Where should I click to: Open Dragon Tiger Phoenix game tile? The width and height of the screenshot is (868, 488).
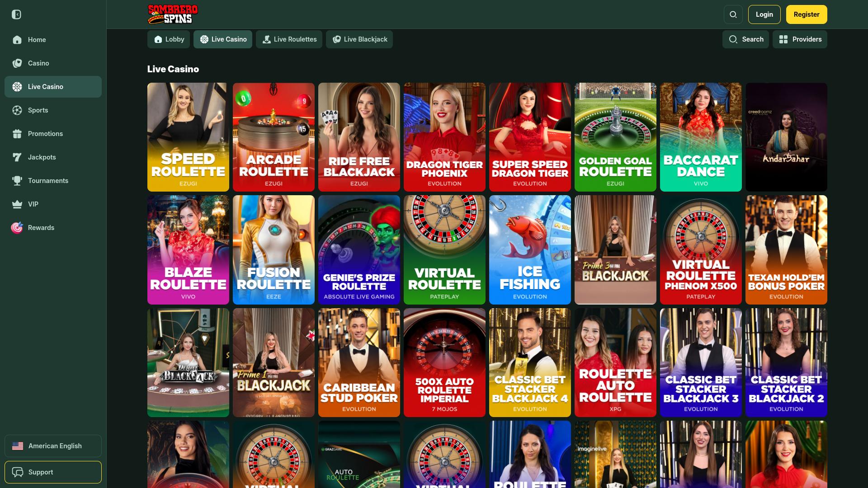coord(444,137)
